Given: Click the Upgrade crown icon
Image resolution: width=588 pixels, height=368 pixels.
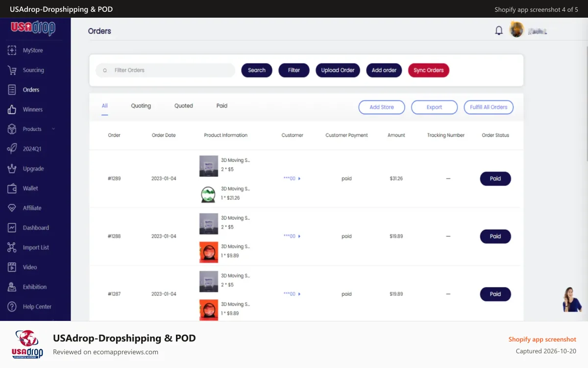Looking at the screenshot, I should pyautogui.click(x=12, y=169).
